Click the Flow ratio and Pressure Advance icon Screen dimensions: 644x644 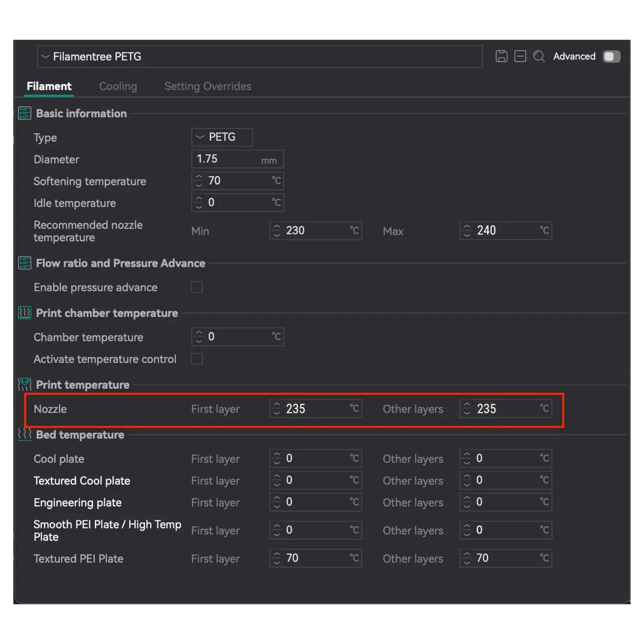click(x=24, y=263)
